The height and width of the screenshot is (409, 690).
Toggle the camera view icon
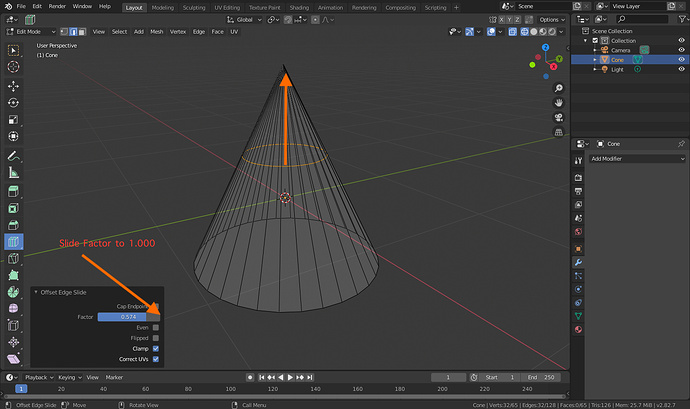tap(558, 118)
